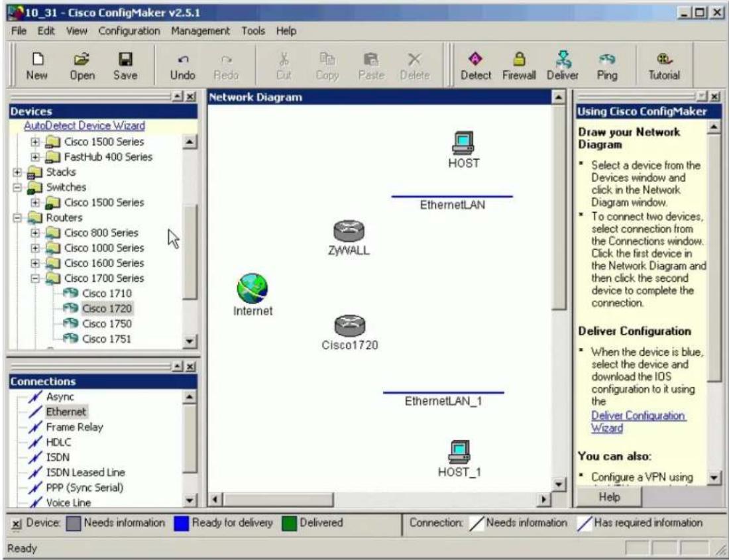Open the Tools menu
The height and width of the screenshot is (560, 729).
tap(253, 31)
